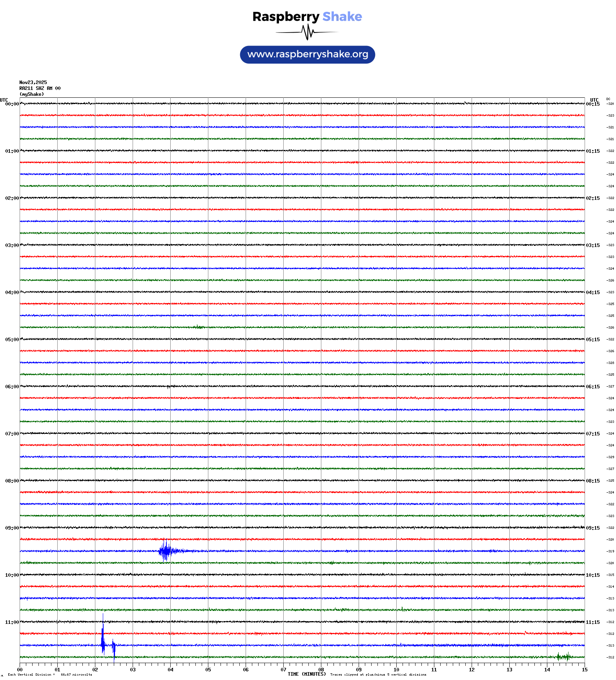
Task: Click the light blue Shake logo word
Action: coord(342,17)
